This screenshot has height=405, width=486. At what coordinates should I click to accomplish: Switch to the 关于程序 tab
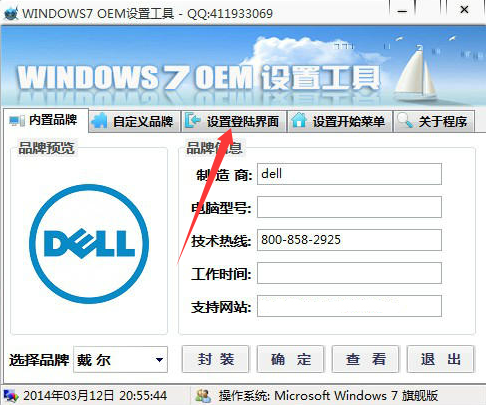[x=434, y=121]
